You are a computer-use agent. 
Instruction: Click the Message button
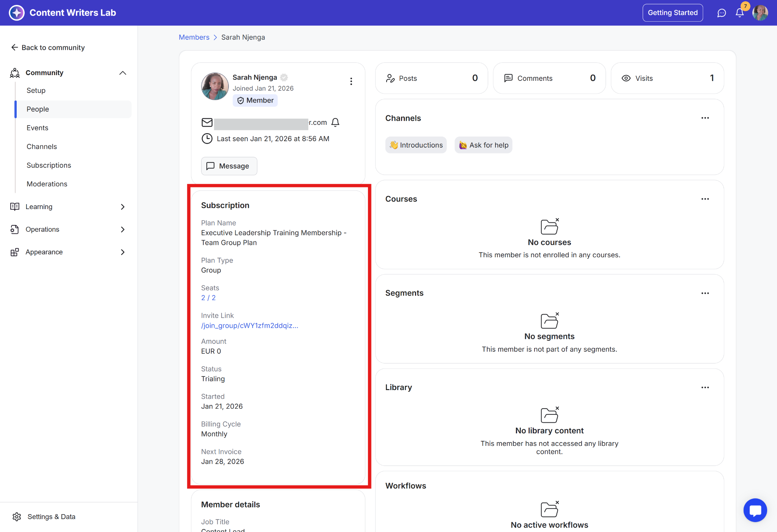pyautogui.click(x=229, y=166)
